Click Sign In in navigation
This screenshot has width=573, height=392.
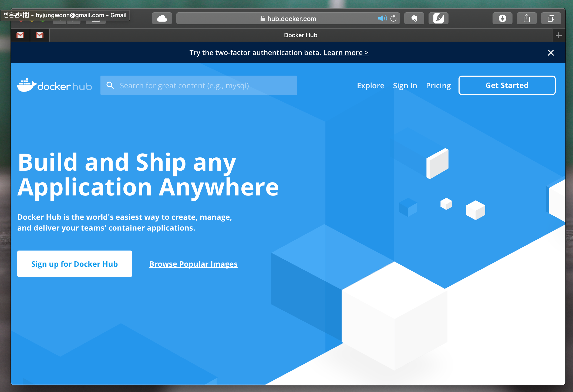click(x=405, y=86)
